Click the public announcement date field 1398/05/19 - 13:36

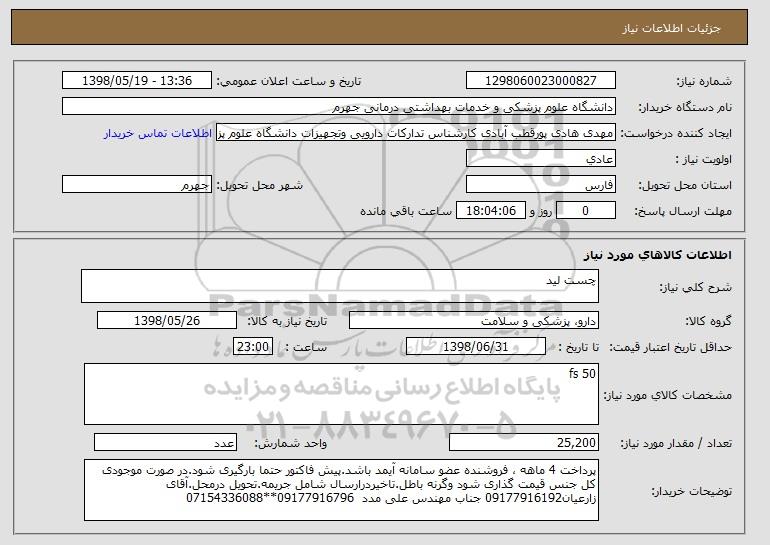(x=137, y=81)
